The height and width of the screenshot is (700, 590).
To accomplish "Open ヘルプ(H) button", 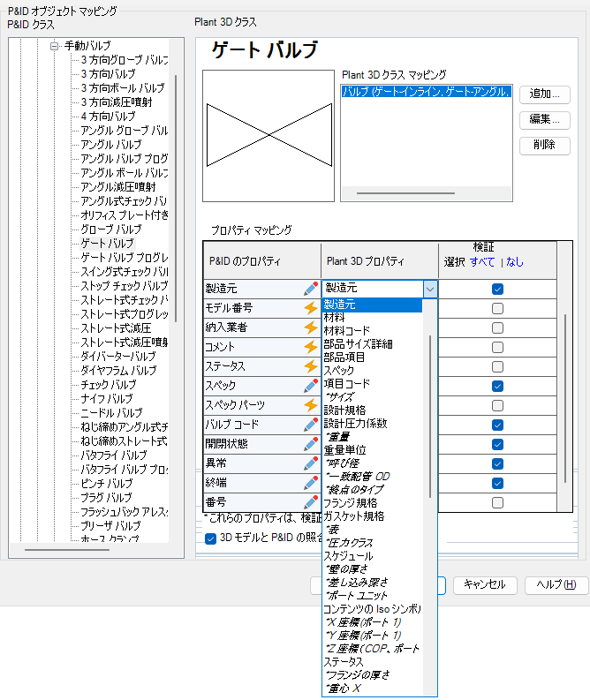I will point(556,585).
